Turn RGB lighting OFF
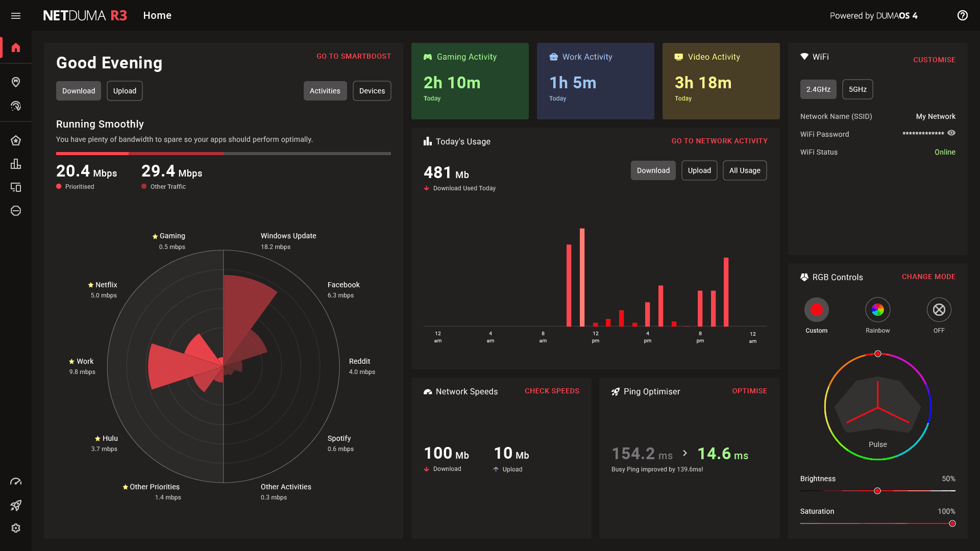Screen dimensions: 980x551 [939, 310]
